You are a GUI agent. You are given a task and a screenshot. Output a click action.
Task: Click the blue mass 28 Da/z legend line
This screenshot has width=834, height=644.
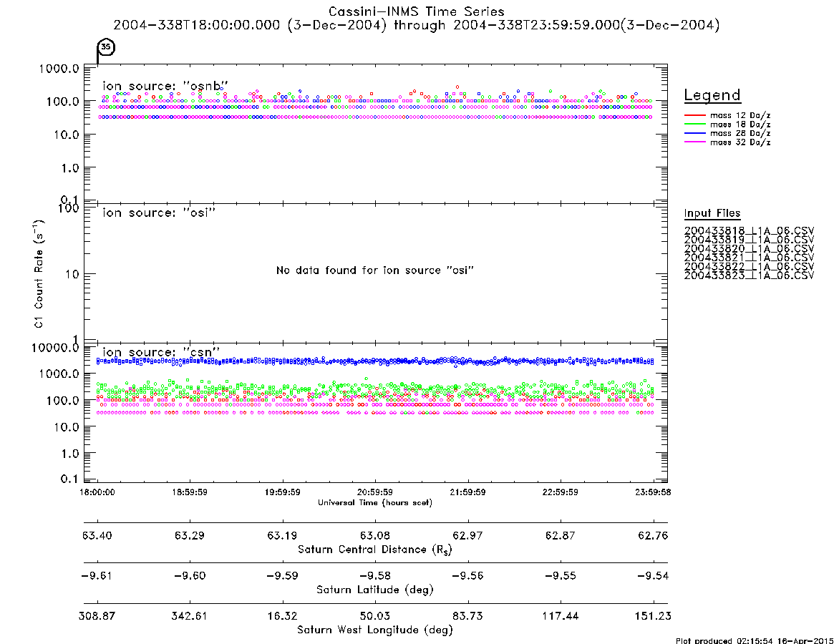tap(694, 133)
